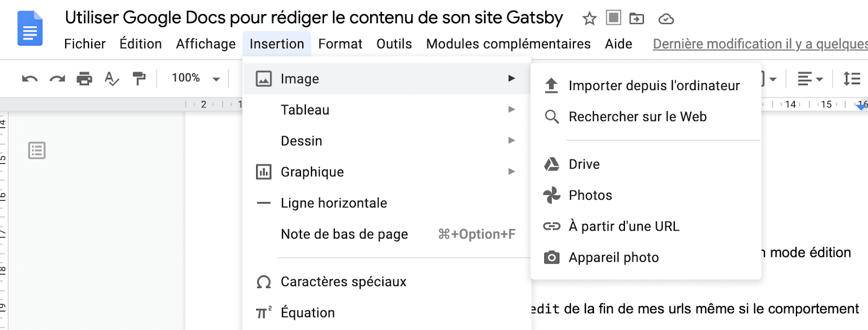Open the Format menu
The width and height of the screenshot is (868, 330).
[x=340, y=44]
